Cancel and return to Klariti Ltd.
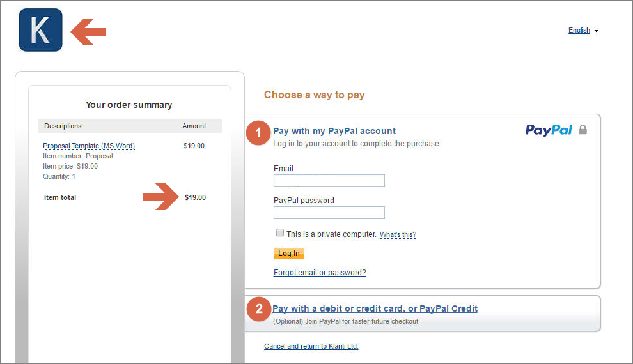Viewport: 633px width, 364px height. pos(311,346)
